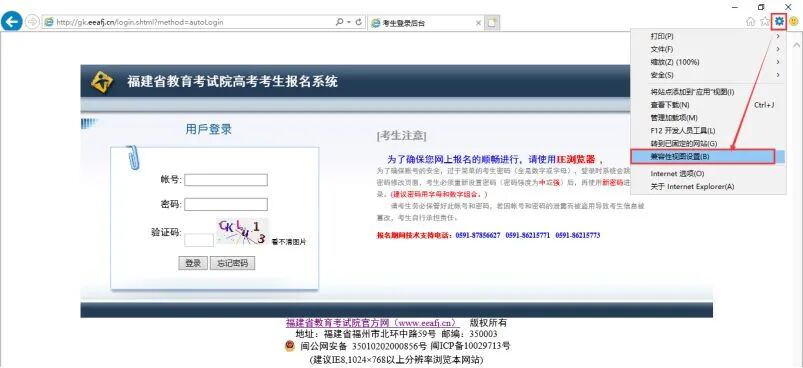The height and width of the screenshot is (368, 803).
Task: Select 关于 Internet Explorer(A)
Action: click(707, 186)
